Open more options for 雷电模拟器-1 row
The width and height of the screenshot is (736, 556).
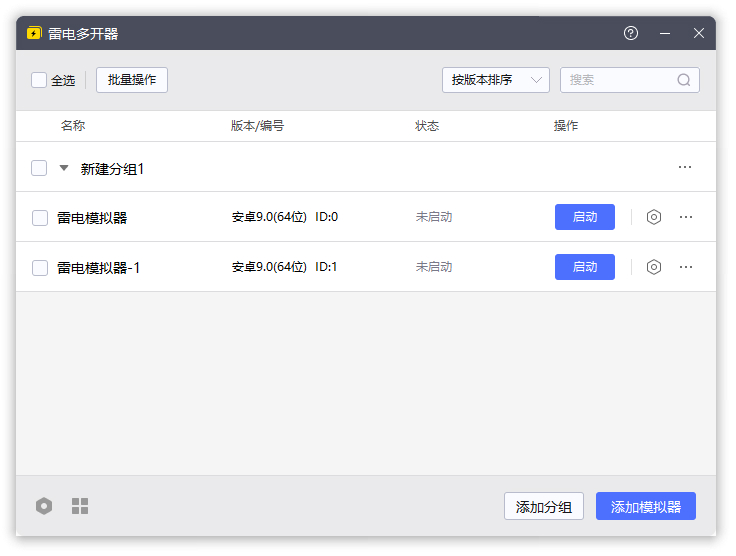coord(686,267)
